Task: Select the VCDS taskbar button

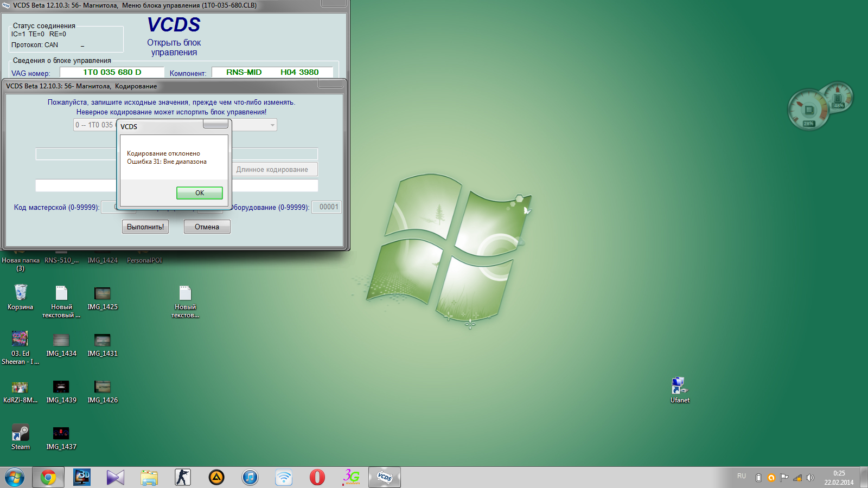Action: click(x=384, y=477)
